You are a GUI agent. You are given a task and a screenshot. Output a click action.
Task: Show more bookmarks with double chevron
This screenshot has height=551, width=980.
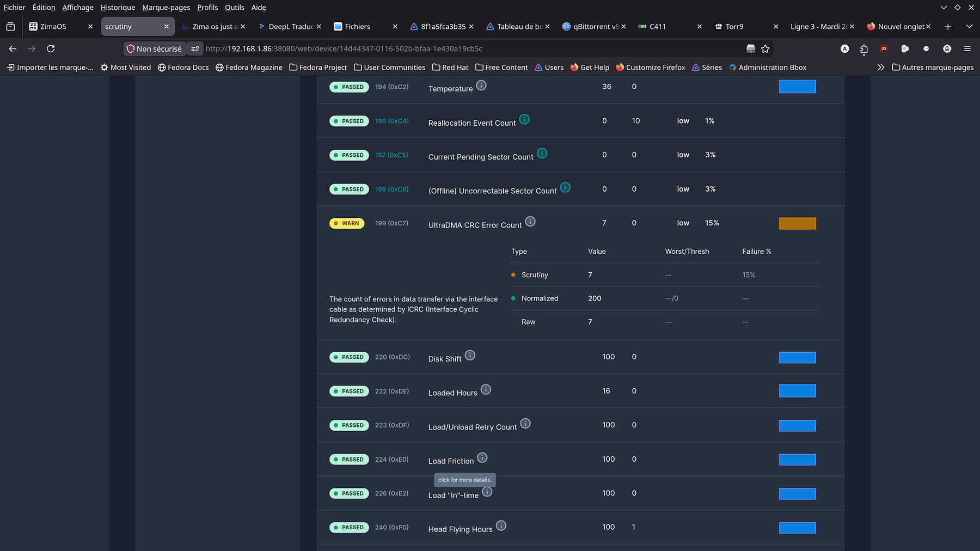click(881, 68)
